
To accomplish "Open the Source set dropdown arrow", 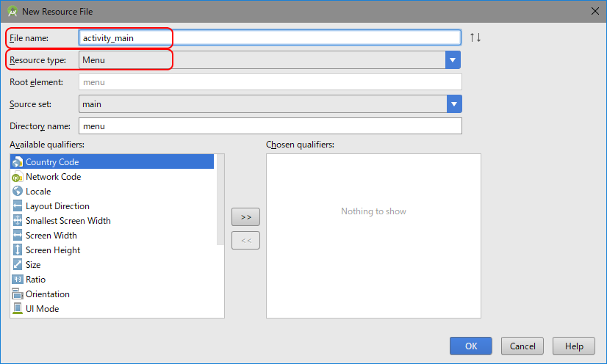I will point(454,104).
